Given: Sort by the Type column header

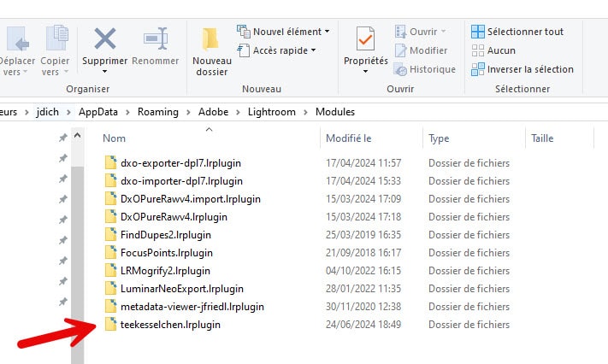Looking at the screenshot, I should [x=439, y=138].
